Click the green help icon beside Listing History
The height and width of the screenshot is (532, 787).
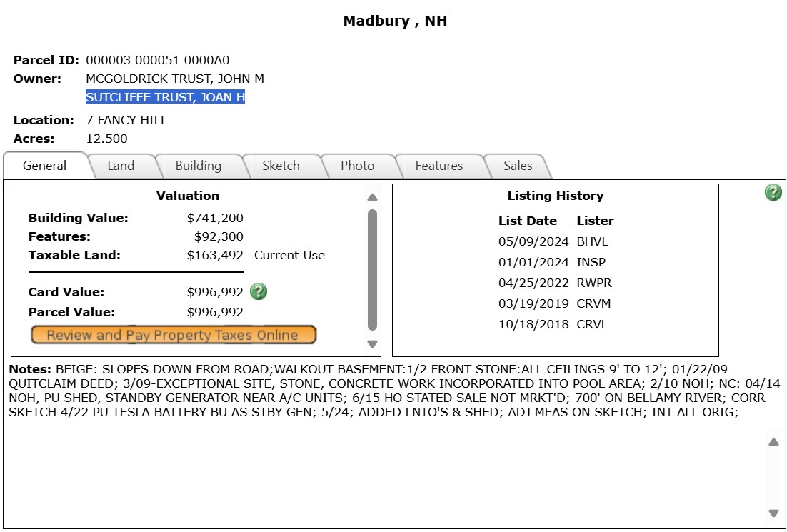[x=773, y=192]
